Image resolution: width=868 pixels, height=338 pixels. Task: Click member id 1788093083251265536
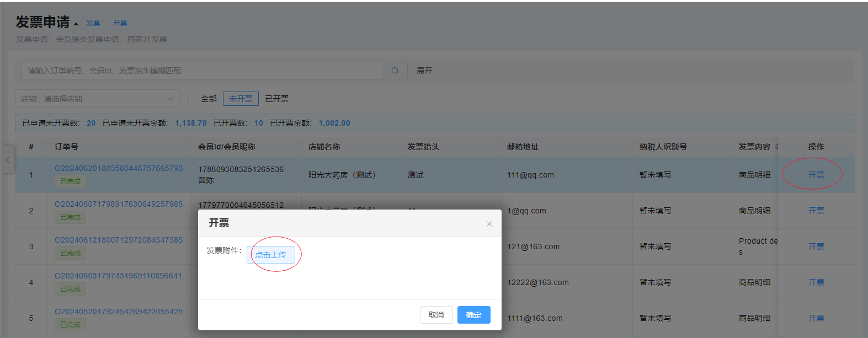(241, 169)
